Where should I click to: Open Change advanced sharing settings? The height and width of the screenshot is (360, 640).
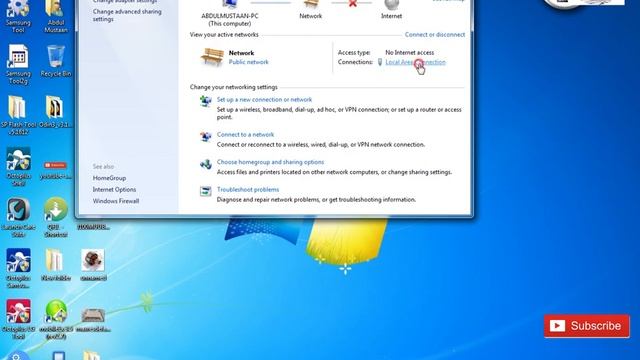[x=127, y=15]
